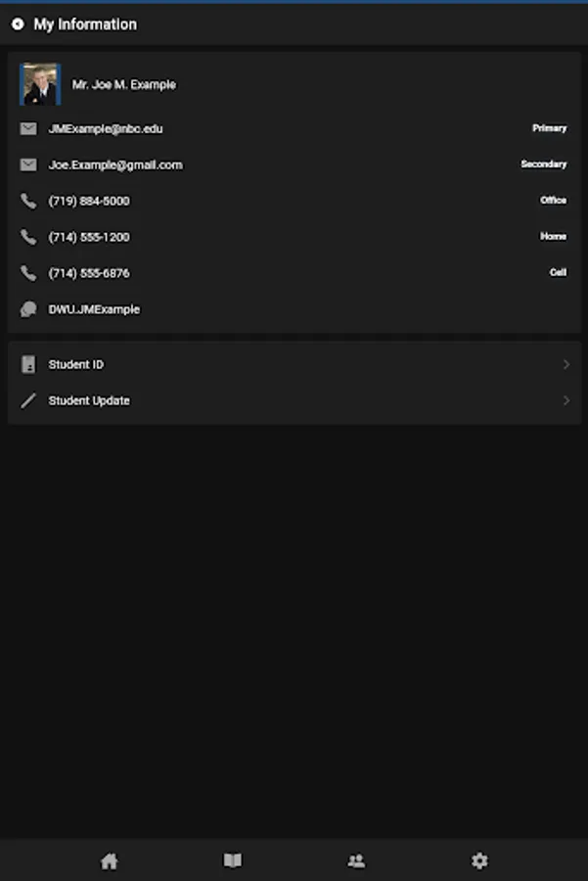This screenshot has height=881, width=588.
Task: Click the primary email envelope icon
Action: click(x=28, y=129)
